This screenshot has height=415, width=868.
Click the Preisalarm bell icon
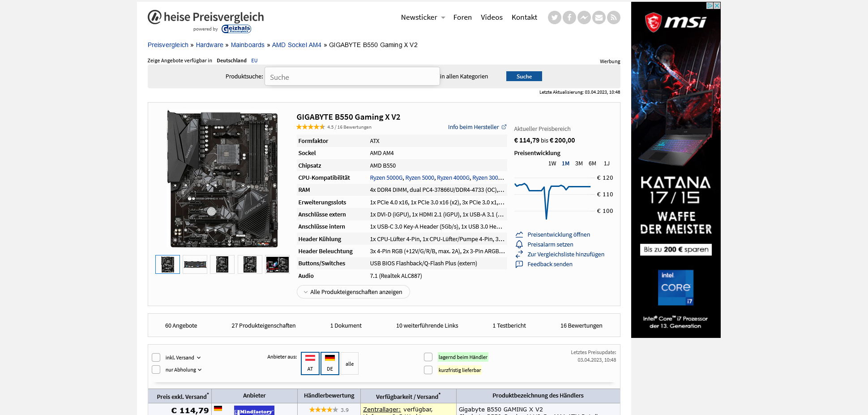[x=519, y=244]
